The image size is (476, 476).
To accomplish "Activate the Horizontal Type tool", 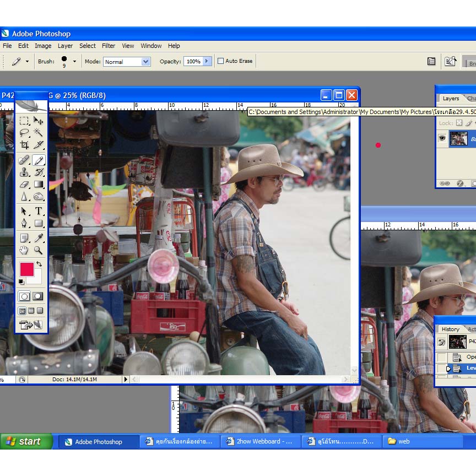I will pyautogui.click(x=39, y=211).
